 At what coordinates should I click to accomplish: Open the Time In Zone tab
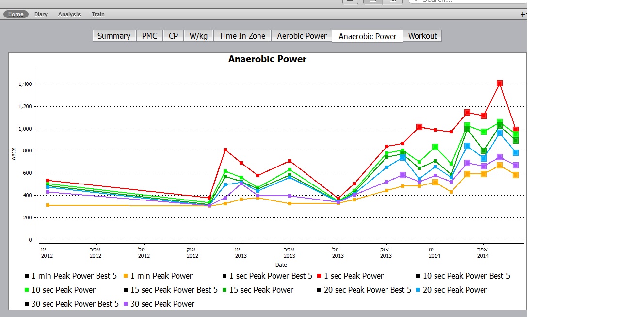[x=242, y=36]
